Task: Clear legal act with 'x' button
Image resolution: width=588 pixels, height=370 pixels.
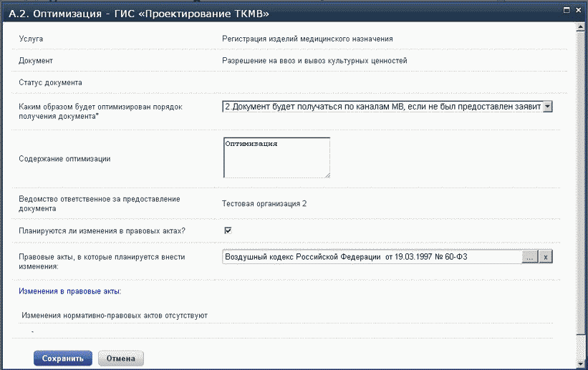Action: tap(546, 257)
